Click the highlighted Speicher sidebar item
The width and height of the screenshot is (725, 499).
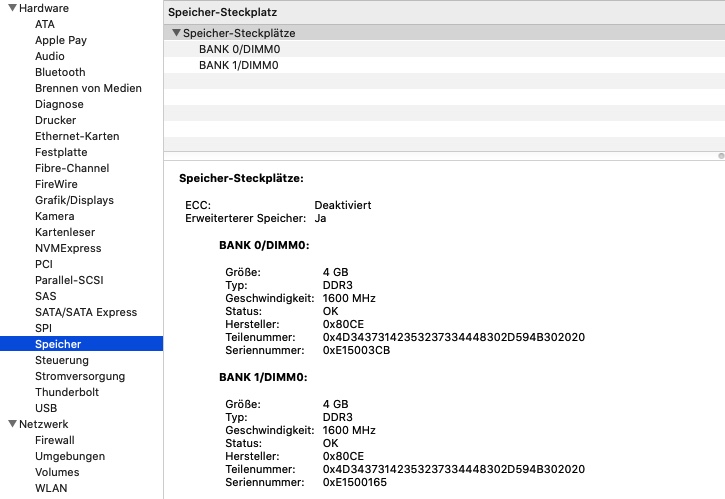[x=58, y=344]
